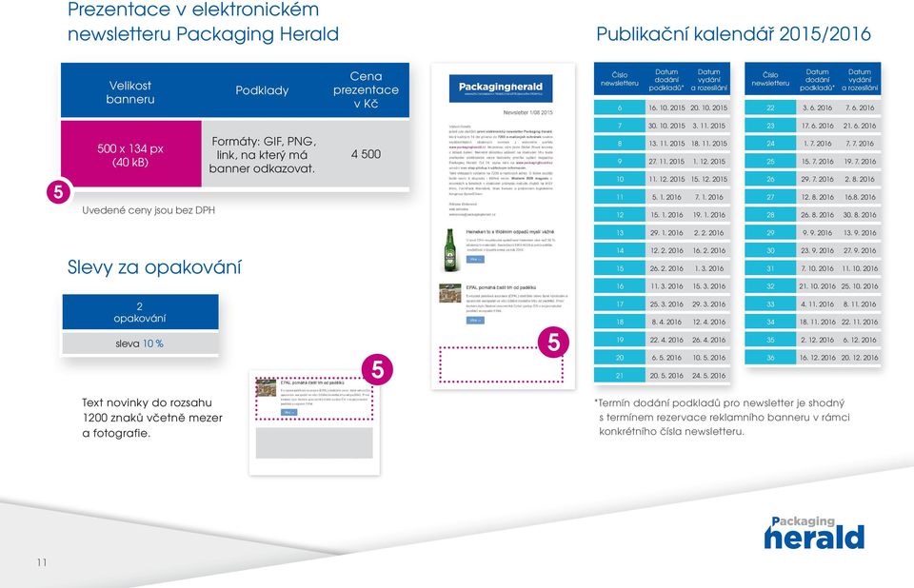
Task: Select the 'Velikost banneru' column header
Action: 130,92
